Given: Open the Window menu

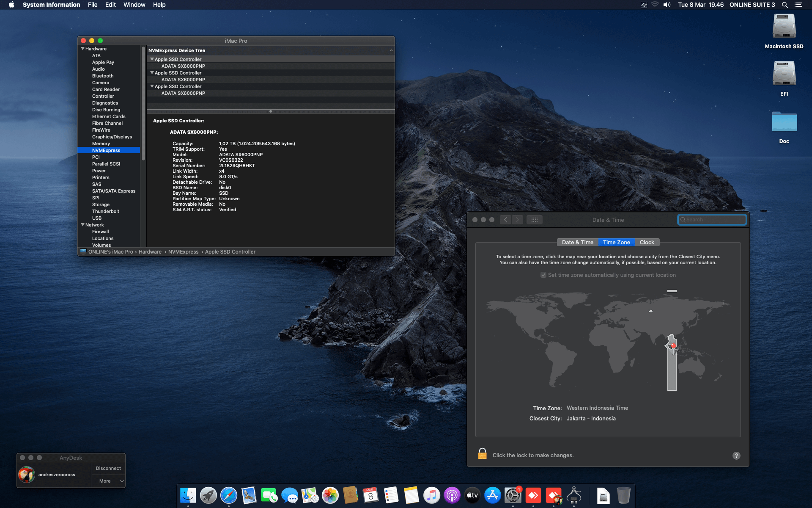Looking at the screenshot, I should 134,5.
